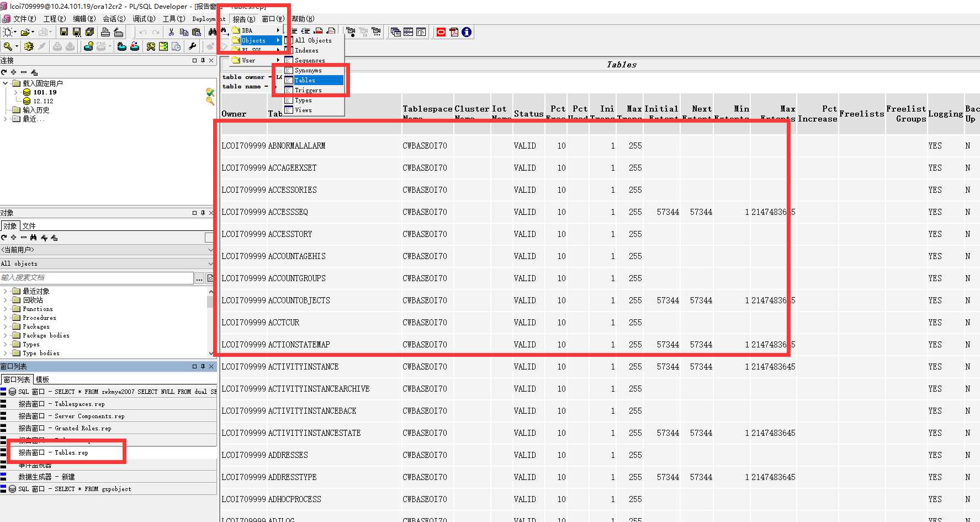Click binoculars find icon in 对象 panel
The width and height of the screenshot is (980, 522).
tap(34, 238)
